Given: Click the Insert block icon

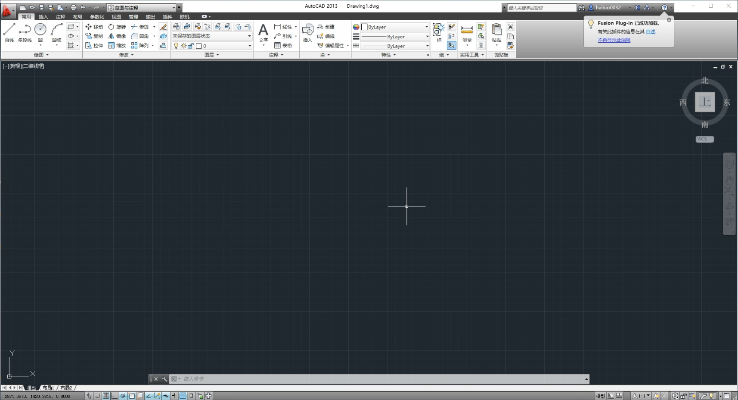Looking at the screenshot, I should 308,31.
